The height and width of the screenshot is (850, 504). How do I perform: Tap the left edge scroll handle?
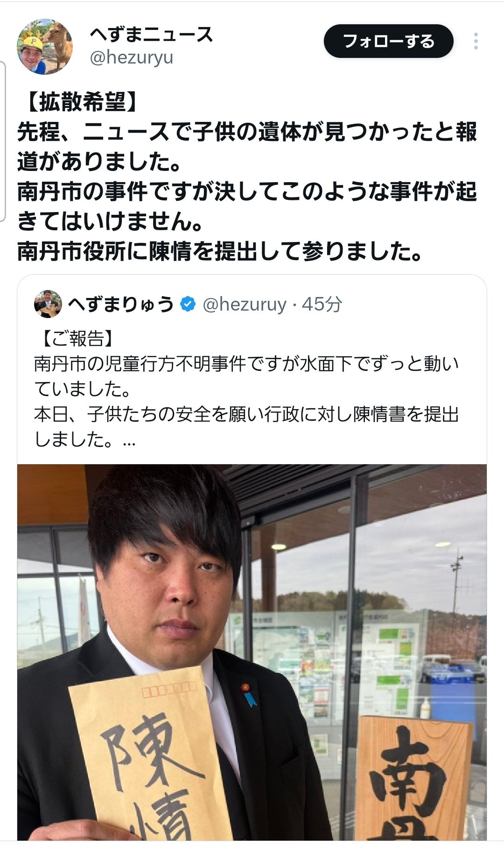tap(3, 141)
